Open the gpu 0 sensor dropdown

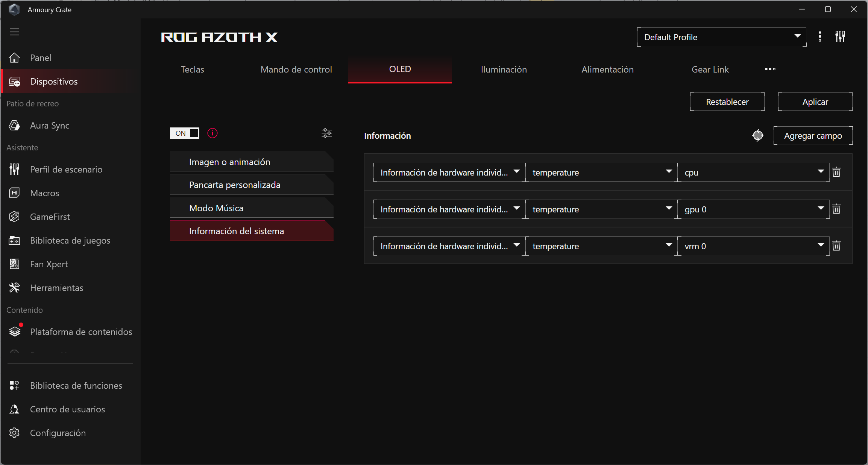pos(753,209)
